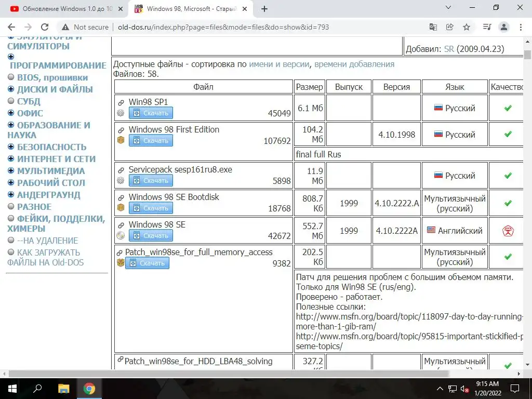This screenshot has height=399, width=532.
Task: Open the media control icon in the toolbar
Action: 487,27
